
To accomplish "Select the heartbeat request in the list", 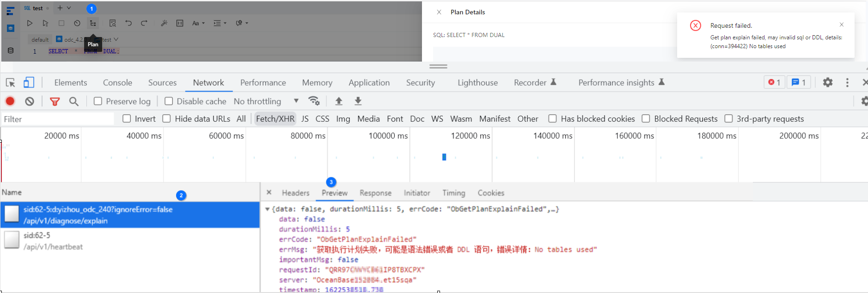I will 53,241.
